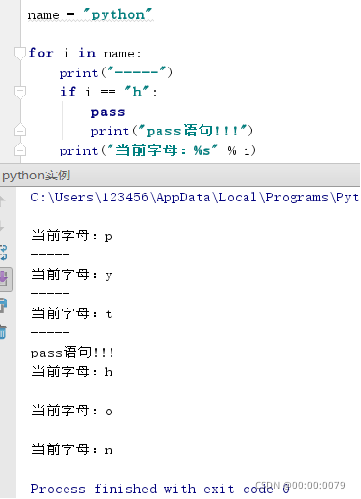Collapse the for loop fold marker
The width and height of the screenshot is (361, 499).
(20, 53)
